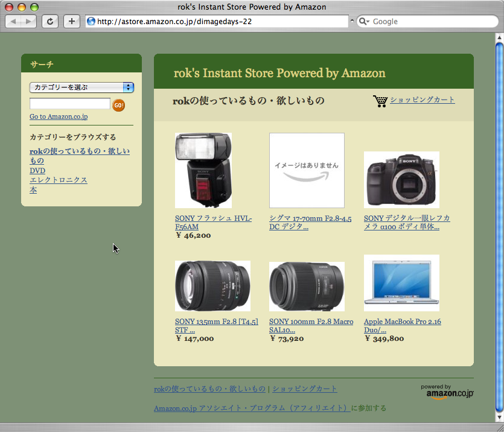Go back with the browser back arrow
The width and height of the screenshot is (504, 432).
click(x=13, y=22)
